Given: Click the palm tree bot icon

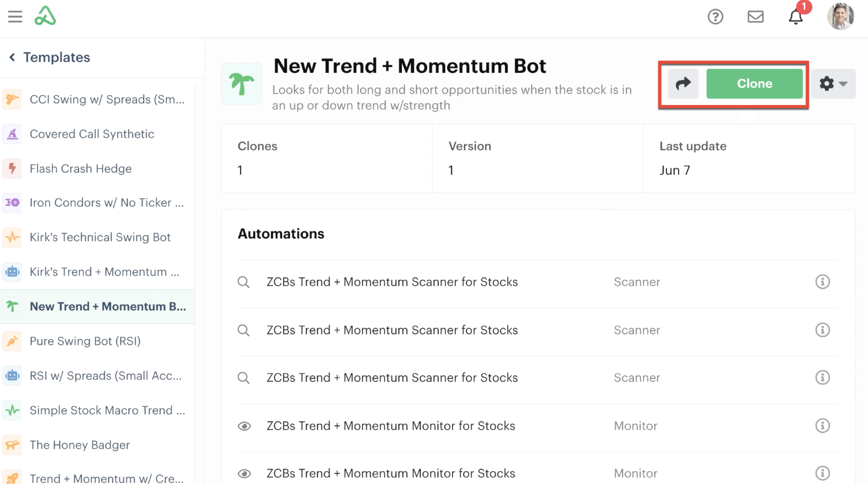Looking at the screenshot, I should coord(242,84).
